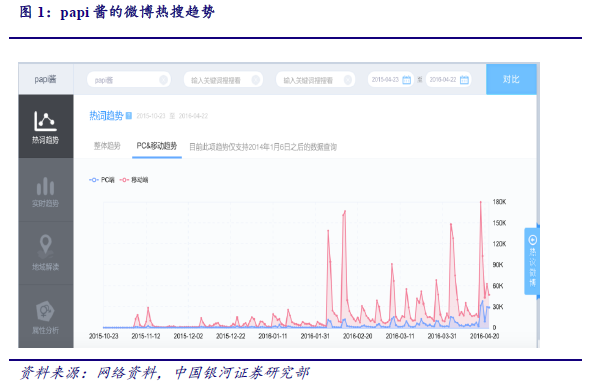This screenshot has height=385, width=594.
Task: Clear the second keyword search field
Action: pyautogui.click(x=256, y=80)
